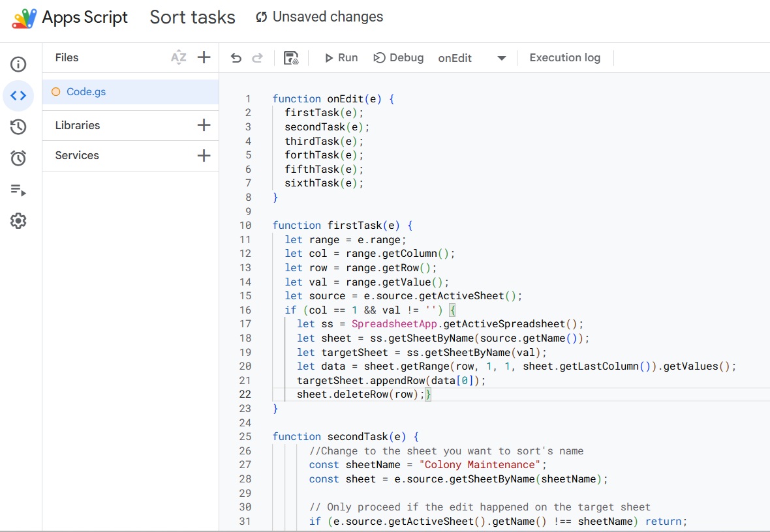Viewport: 770px width, 532px height.
Task: Click the Sort tasks project title
Action: point(192,17)
